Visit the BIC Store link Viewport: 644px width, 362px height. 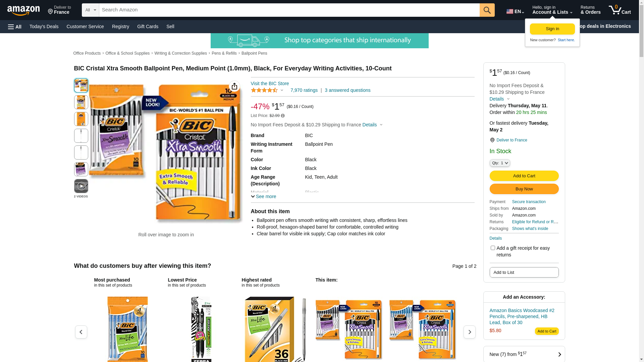[270, 83]
